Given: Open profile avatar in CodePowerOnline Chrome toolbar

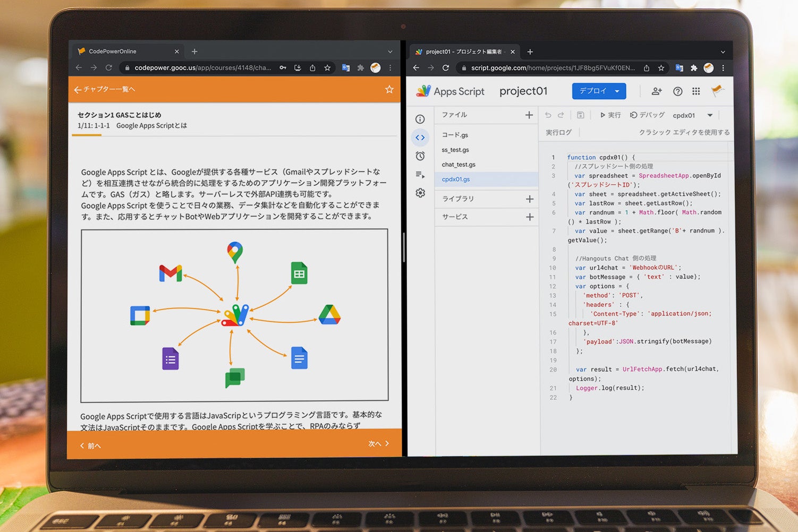Looking at the screenshot, I should 376,68.
